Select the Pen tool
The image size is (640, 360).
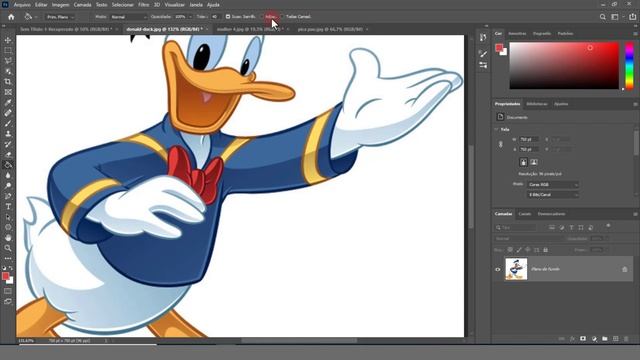(8, 196)
